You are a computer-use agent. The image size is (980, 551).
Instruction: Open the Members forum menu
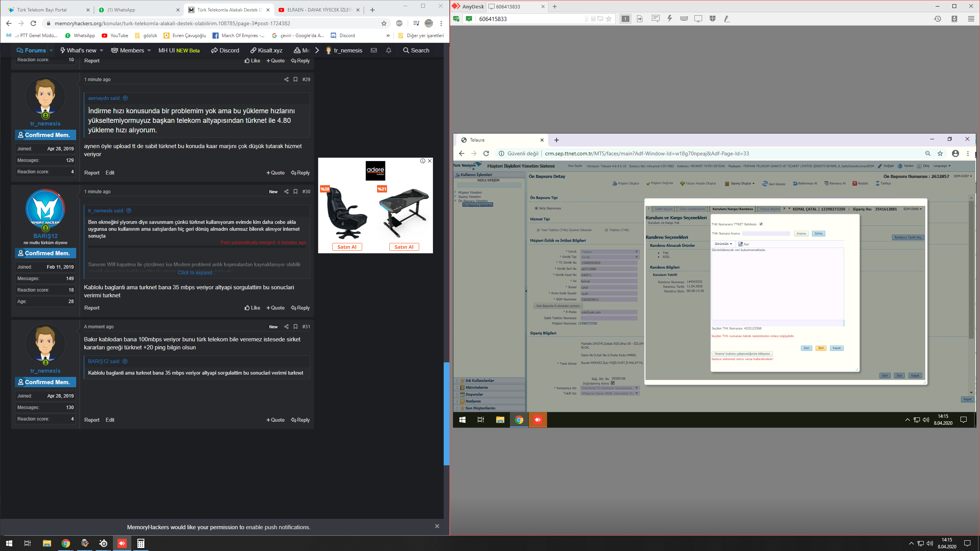(131, 51)
